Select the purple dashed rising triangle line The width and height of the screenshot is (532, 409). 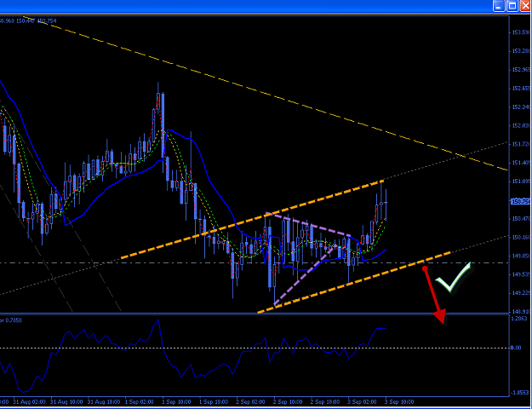[x=304, y=275]
